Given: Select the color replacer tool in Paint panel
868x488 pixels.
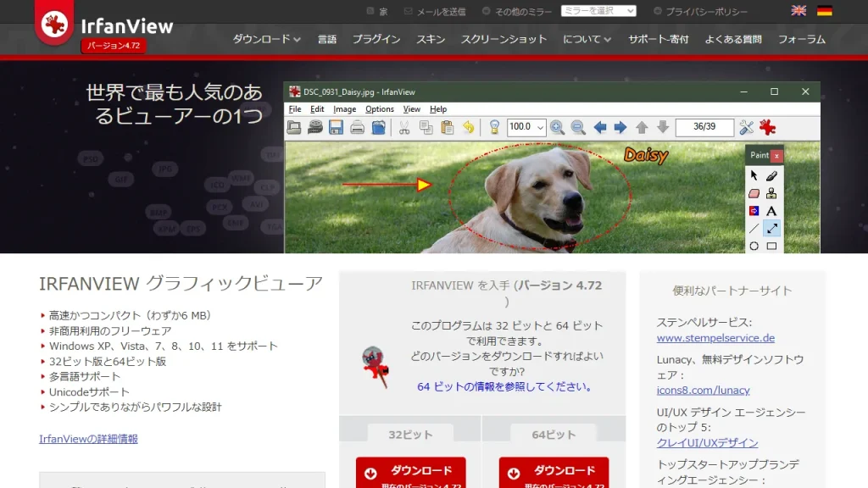Looking at the screenshot, I should point(754,211).
